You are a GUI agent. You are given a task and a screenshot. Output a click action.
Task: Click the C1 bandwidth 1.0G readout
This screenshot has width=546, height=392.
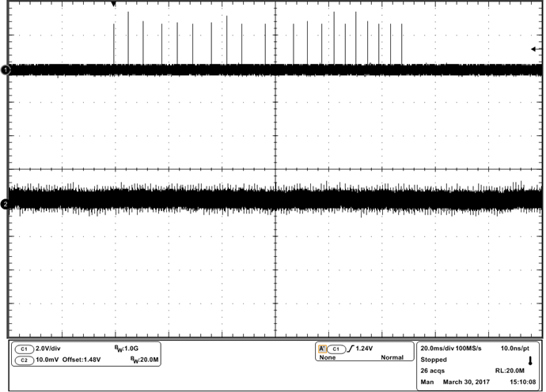click(127, 349)
